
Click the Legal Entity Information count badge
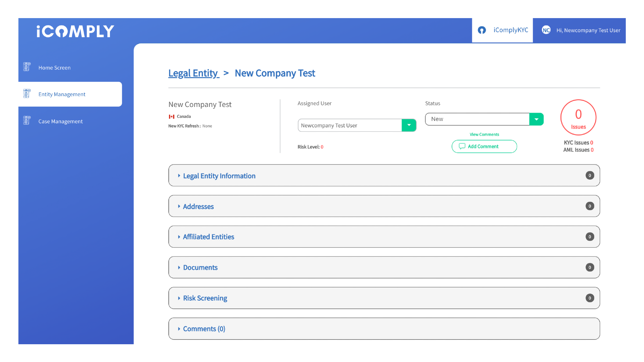click(x=590, y=175)
